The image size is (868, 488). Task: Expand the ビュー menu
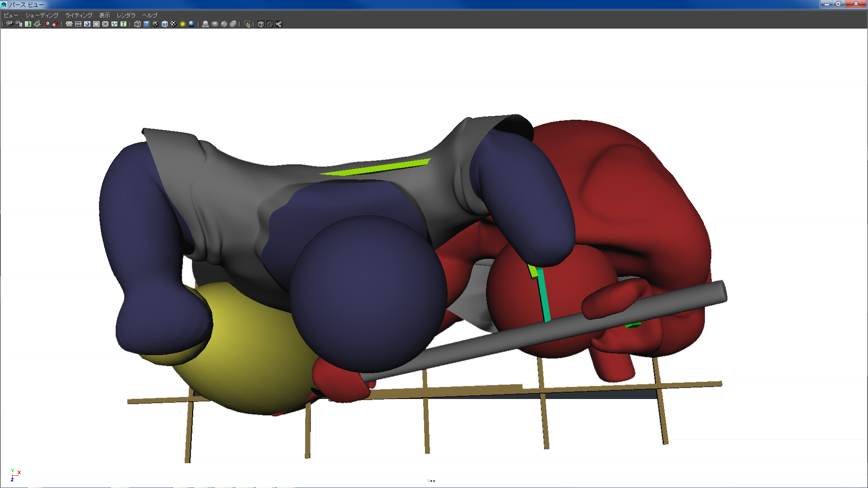tap(11, 15)
